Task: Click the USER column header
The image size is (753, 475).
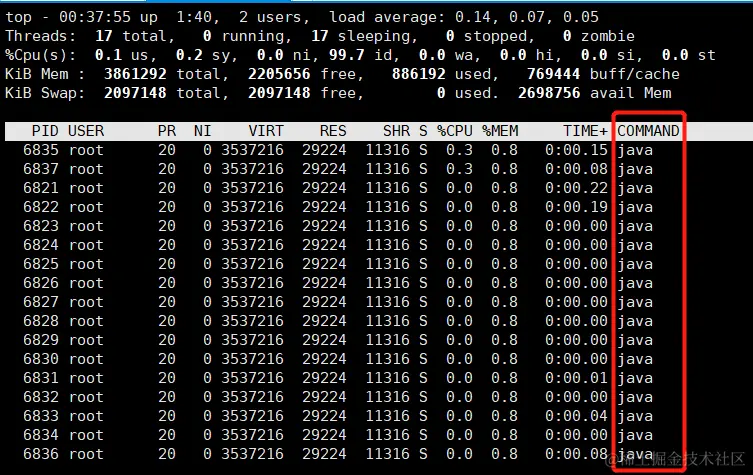Action: 86,131
